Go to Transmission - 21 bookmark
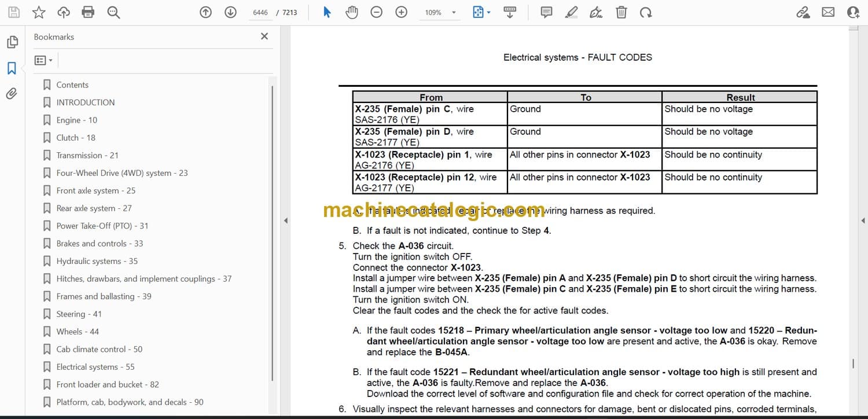Screen dimensions: 868x419 coord(87,156)
